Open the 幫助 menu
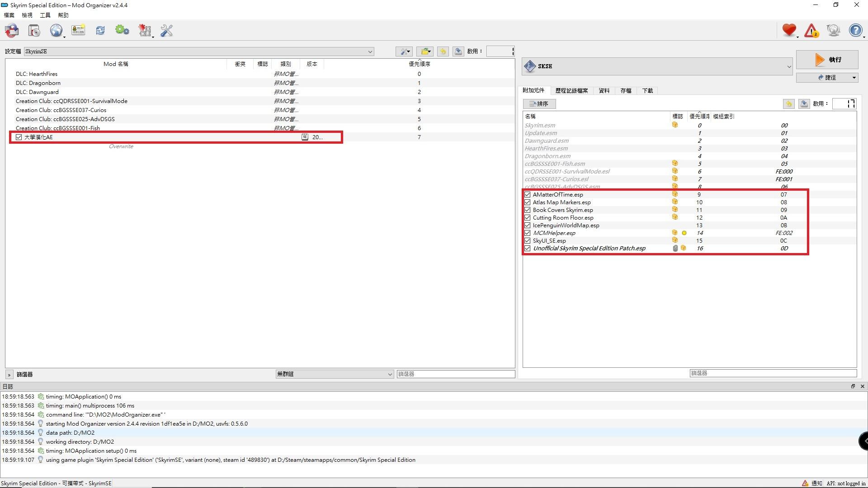 [x=63, y=15]
